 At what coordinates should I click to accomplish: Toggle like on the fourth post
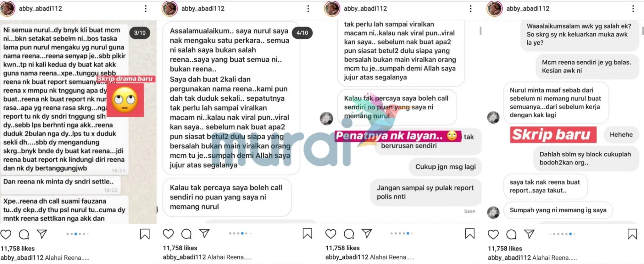[x=493, y=234]
